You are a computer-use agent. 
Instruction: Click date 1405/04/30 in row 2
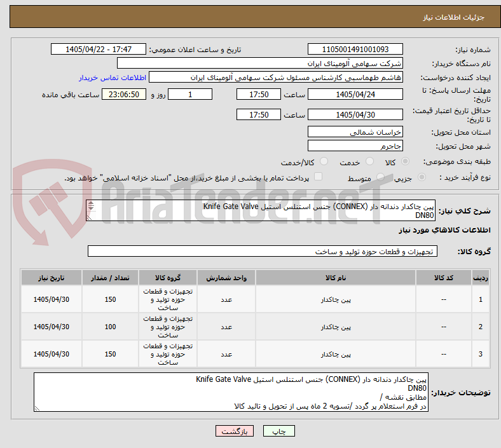point(51,327)
